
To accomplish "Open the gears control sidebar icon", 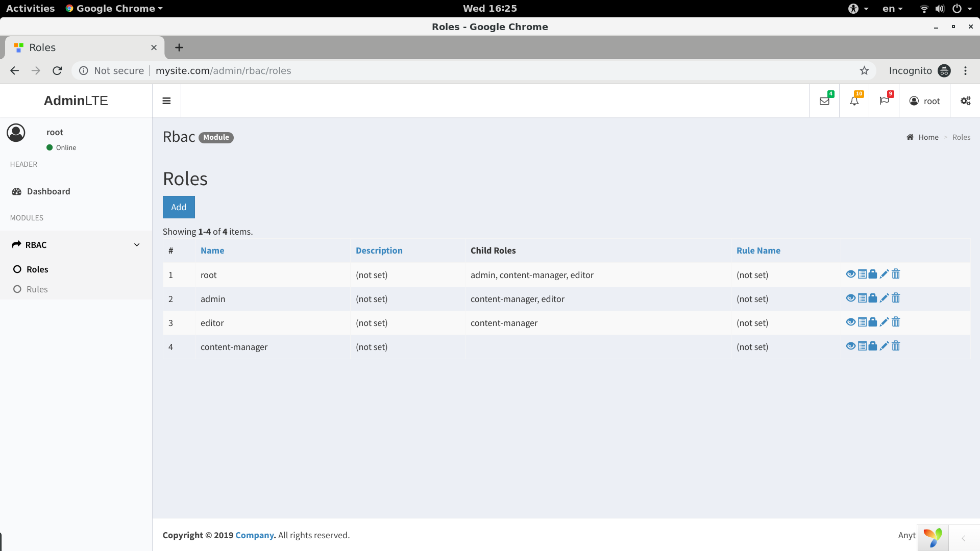I will coord(965,101).
